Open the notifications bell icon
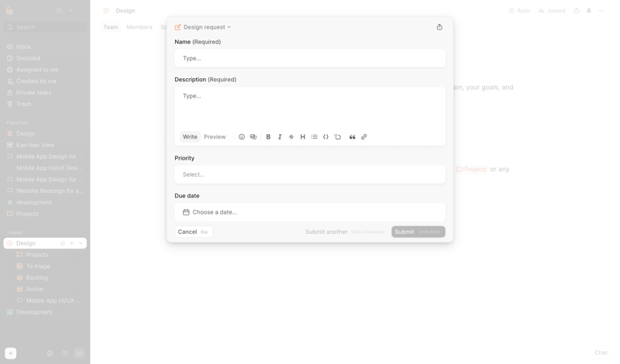The width and height of the screenshot is (620, 364). tap(589, 11)
